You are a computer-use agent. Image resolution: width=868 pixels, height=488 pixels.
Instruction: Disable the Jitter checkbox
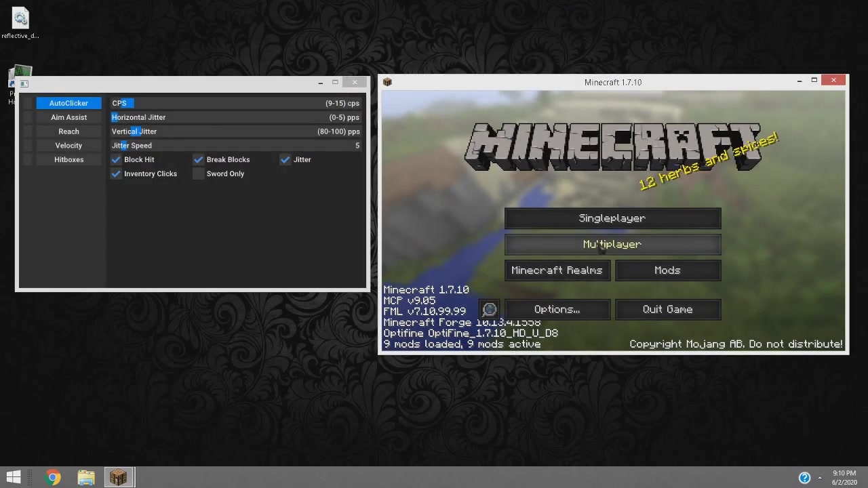pos(285,160)
